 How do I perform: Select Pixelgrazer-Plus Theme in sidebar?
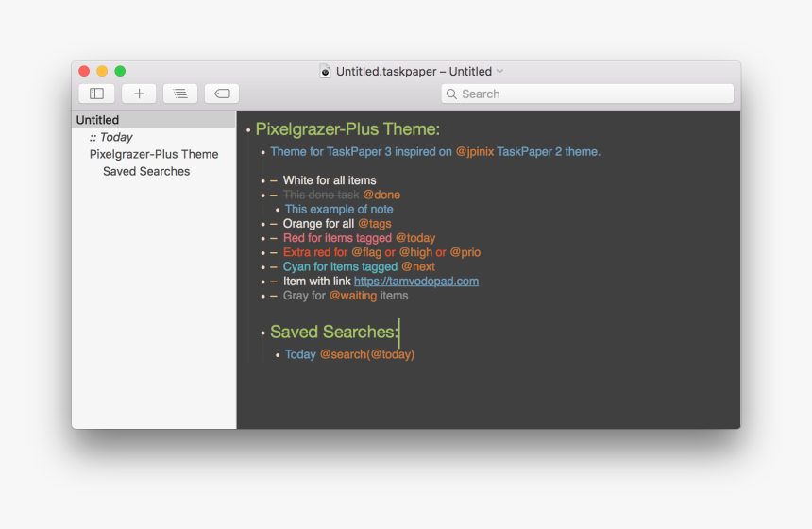154,154
